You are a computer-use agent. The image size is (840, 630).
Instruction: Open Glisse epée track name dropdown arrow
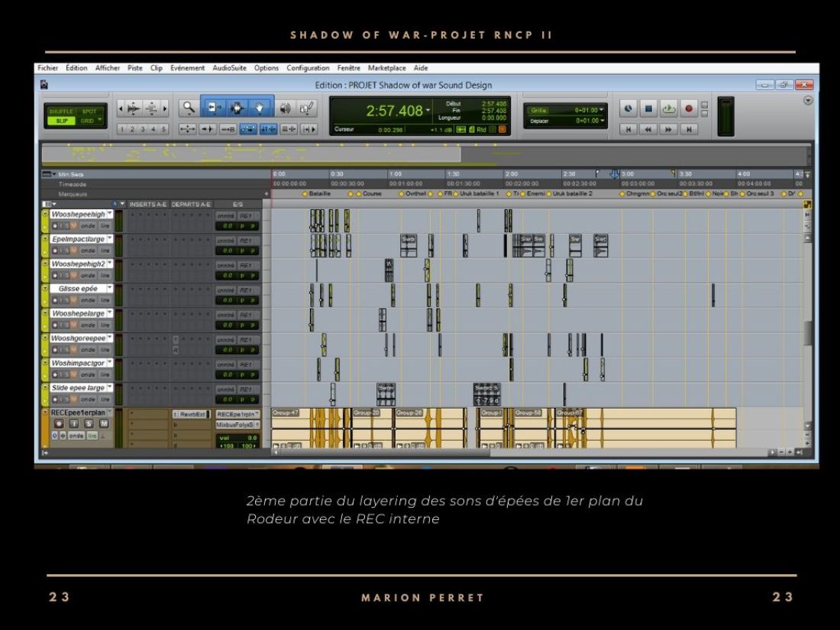point(109,289)
